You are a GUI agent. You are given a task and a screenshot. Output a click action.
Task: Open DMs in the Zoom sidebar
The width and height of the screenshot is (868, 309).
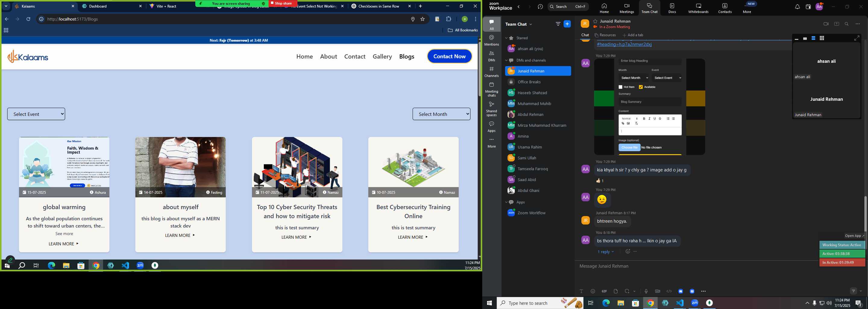pyautogui.click(x=492, y=56)
